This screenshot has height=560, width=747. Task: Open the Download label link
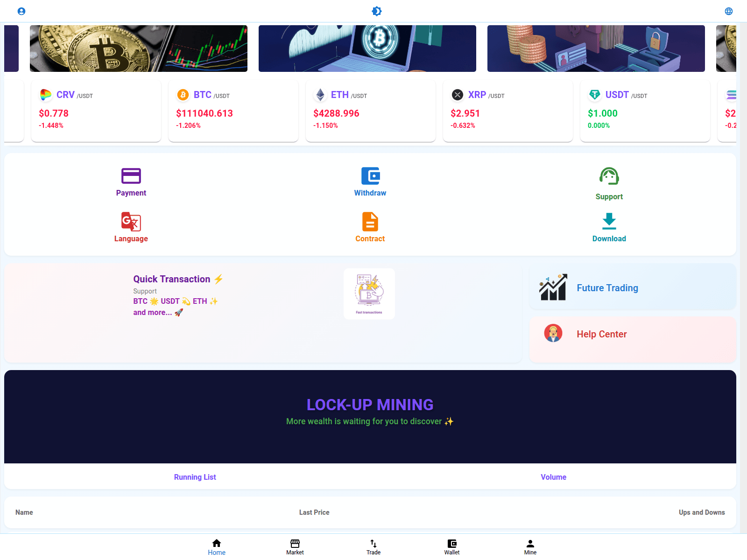tap(609, 238)
